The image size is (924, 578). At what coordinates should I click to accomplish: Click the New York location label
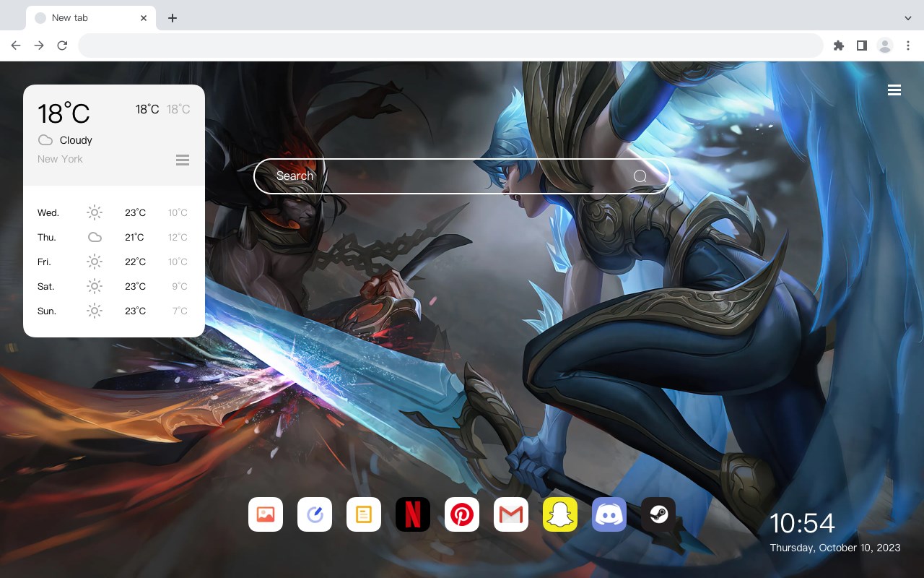[x=60, y=159]
